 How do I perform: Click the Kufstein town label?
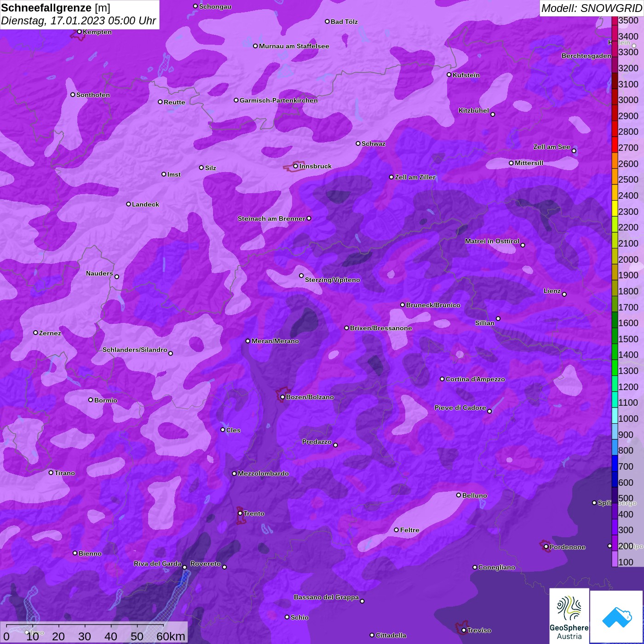point(466,75)
